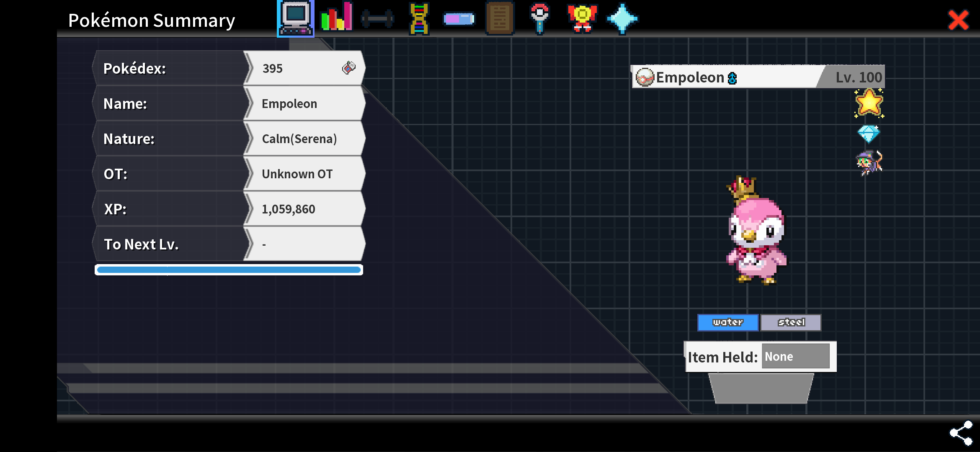This screenshot has height=452, width=980.
Task: Click the water type badge
Action: click(x=728, y=322)
